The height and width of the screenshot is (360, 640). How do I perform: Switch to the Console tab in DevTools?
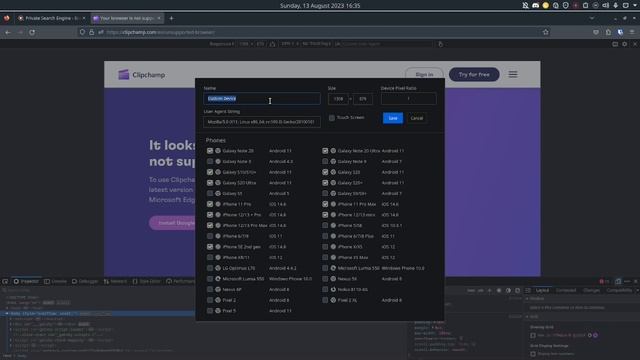click(x=56, y=281)
